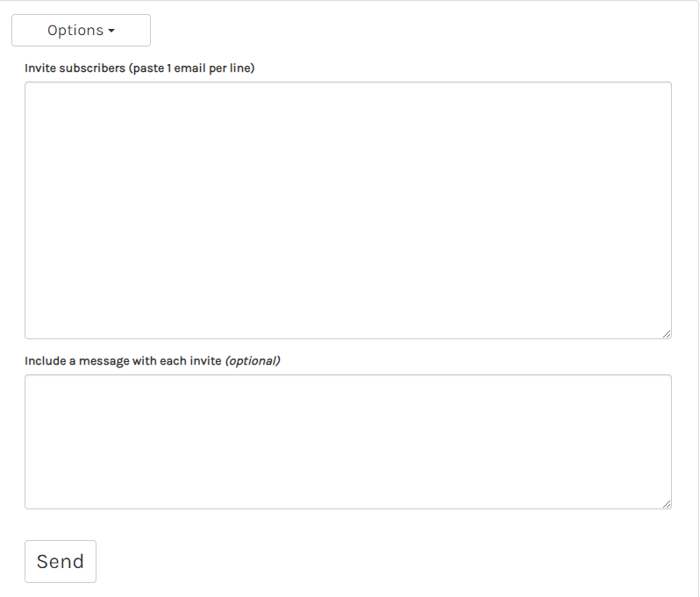Screen dimensions: 700x597
Task: Open the Options dropdown menu
Action: 81,31
